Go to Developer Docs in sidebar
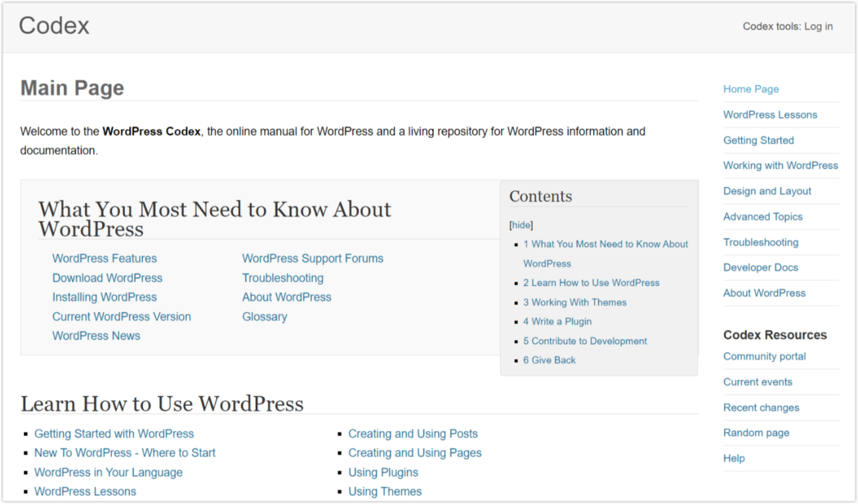 (760, 267)
